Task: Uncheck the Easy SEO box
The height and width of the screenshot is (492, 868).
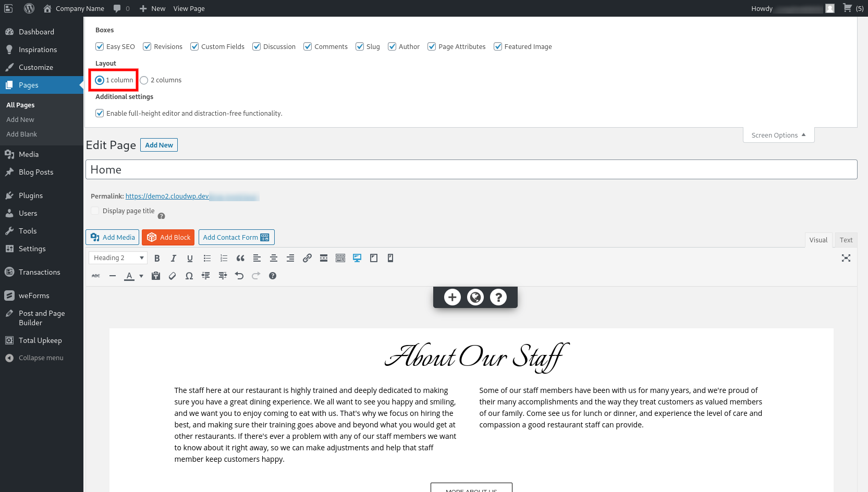Action: coord(100,46)
